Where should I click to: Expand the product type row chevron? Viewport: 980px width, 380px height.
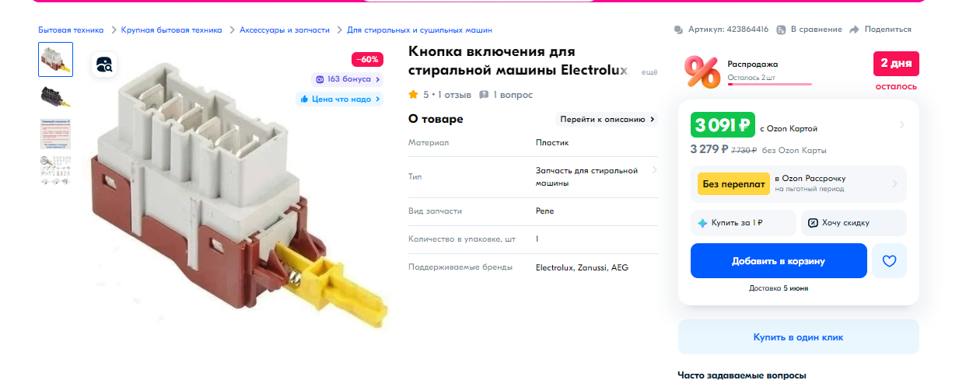click(654, 170)
